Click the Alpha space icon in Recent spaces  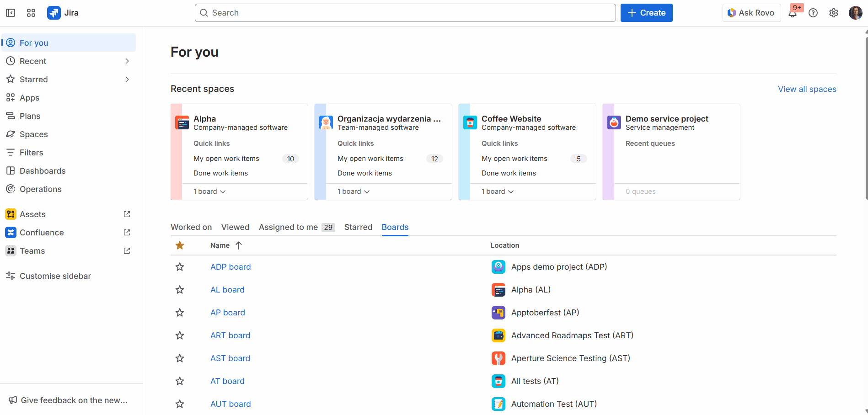click(x=182, y=122)
